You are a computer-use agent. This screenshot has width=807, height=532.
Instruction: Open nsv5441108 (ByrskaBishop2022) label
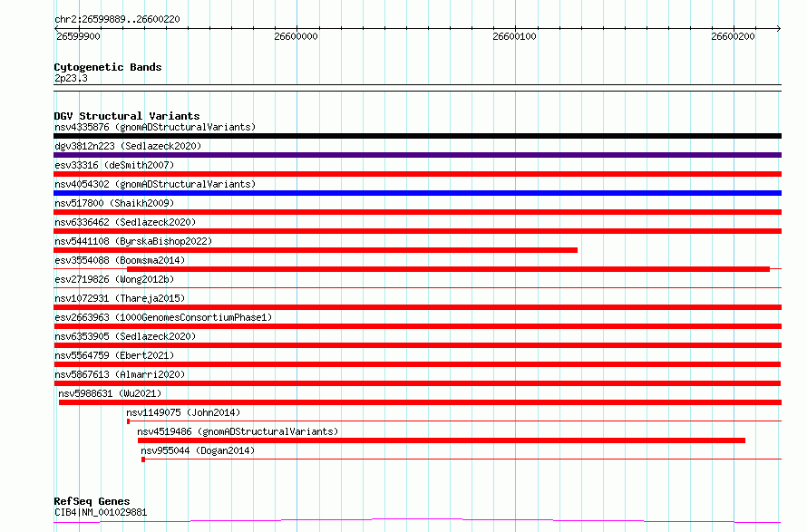(x=133, y=241)
